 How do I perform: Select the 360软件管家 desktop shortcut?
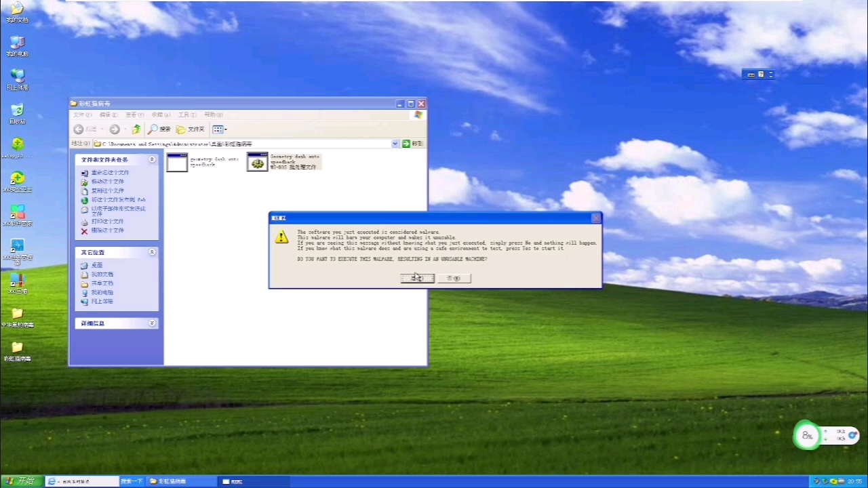pos(17,215)
